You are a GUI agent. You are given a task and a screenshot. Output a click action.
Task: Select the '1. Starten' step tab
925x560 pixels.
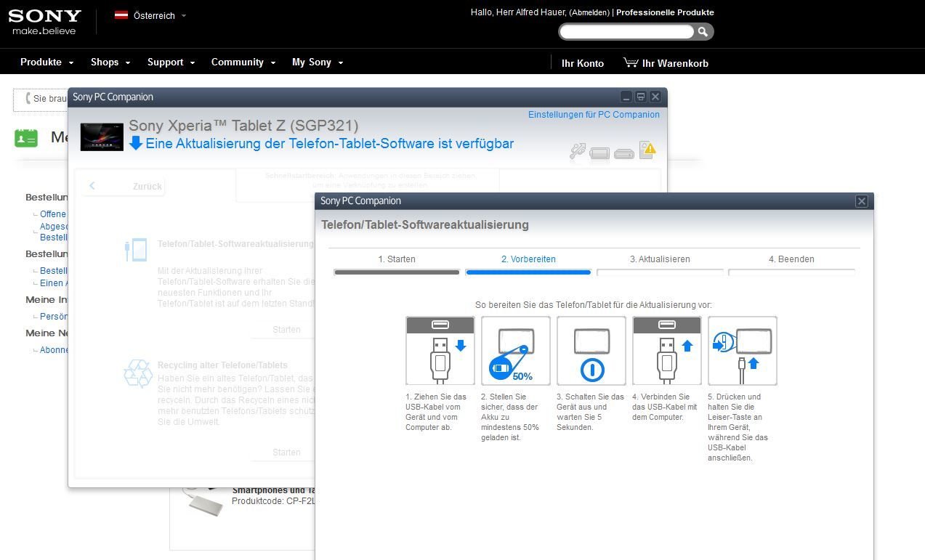(x=397, y=259)
